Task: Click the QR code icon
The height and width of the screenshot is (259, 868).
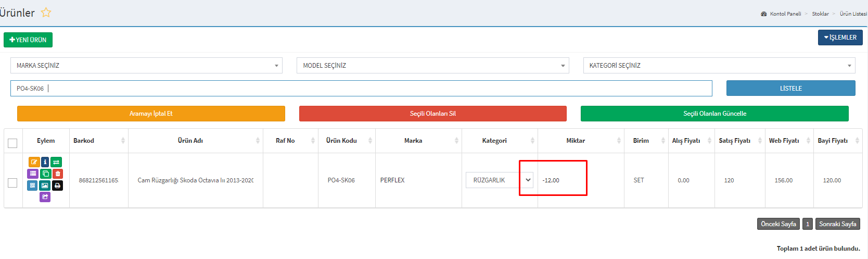Action: point(32,186)
